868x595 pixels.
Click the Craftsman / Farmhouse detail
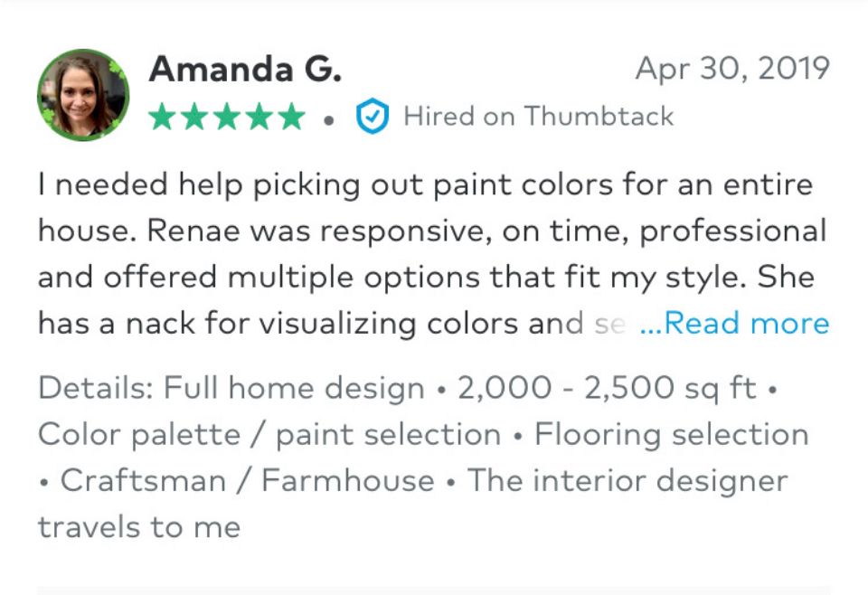[248, 480]
